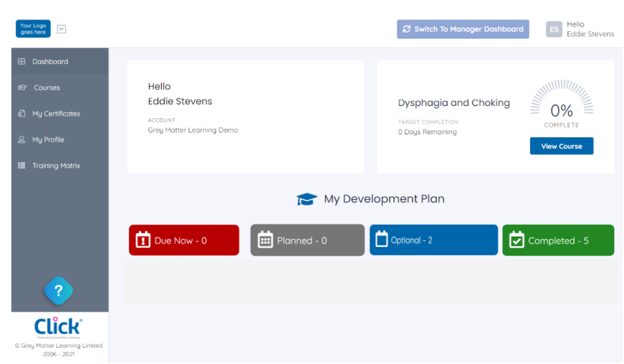The width and height of the screenshot is (624, 364).
Task: Switch to Manager Dashboard
Action: 463,29
